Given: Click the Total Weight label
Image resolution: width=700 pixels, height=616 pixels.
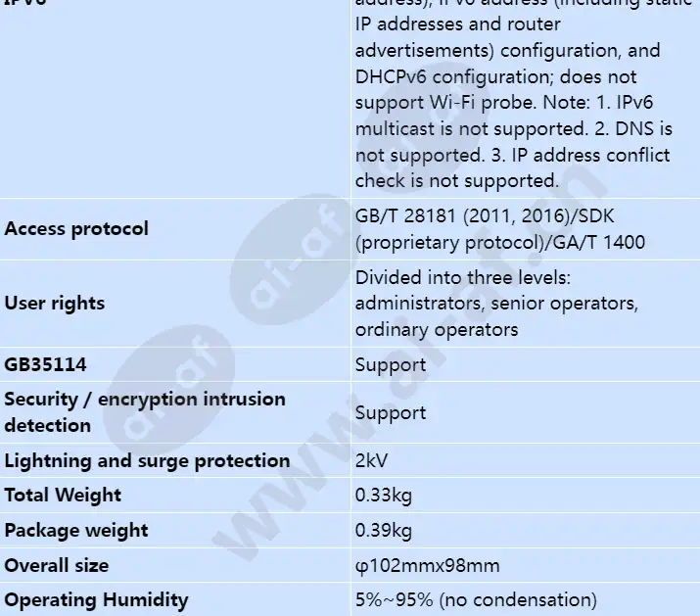Looking at the screenshot, I should [x=63, y=496].
